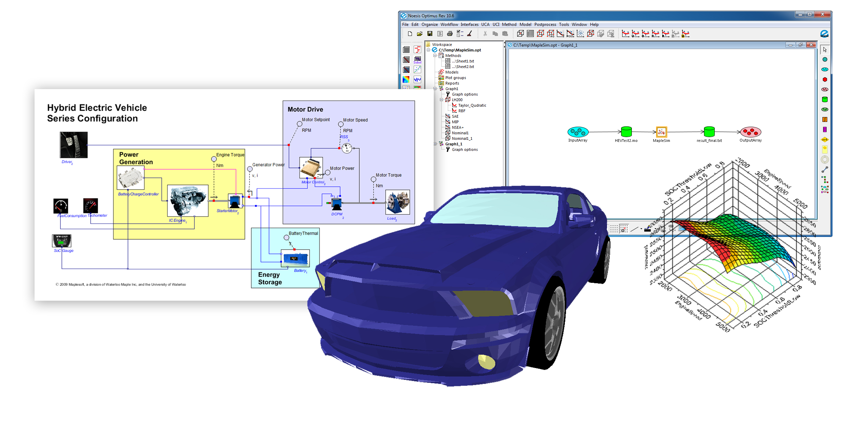Collapse the Graph1_1 tree node
Image resolution: width=868 pixels, height=434 pixels.
[x=435, y=144]
